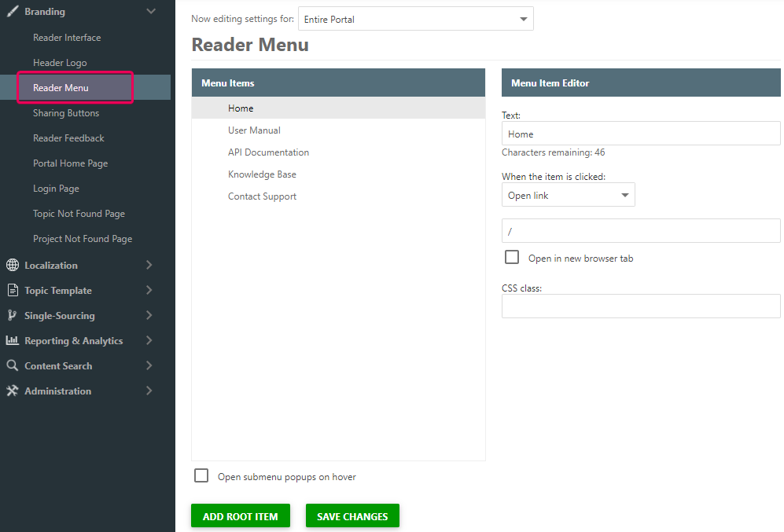Image resolution: width=784 pixels, height=532 pixels.
Task: Click the CSS class input field
Action: tap(640, 306)
